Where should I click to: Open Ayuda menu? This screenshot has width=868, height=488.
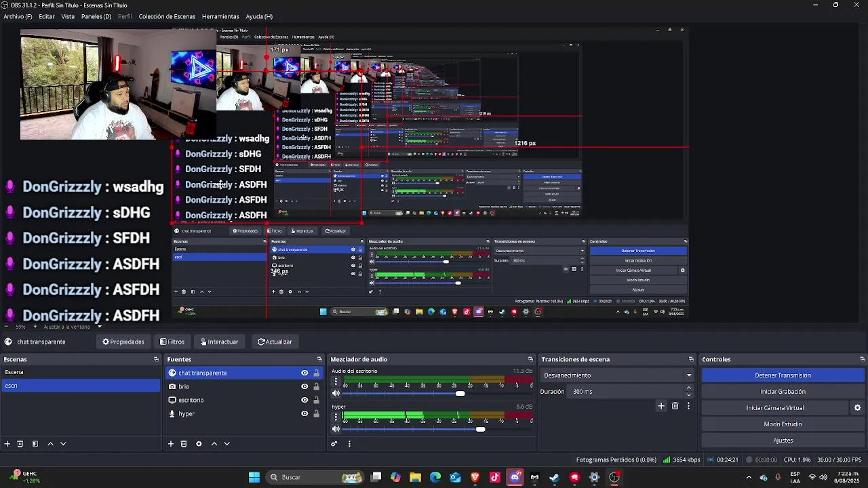[259, 16]
